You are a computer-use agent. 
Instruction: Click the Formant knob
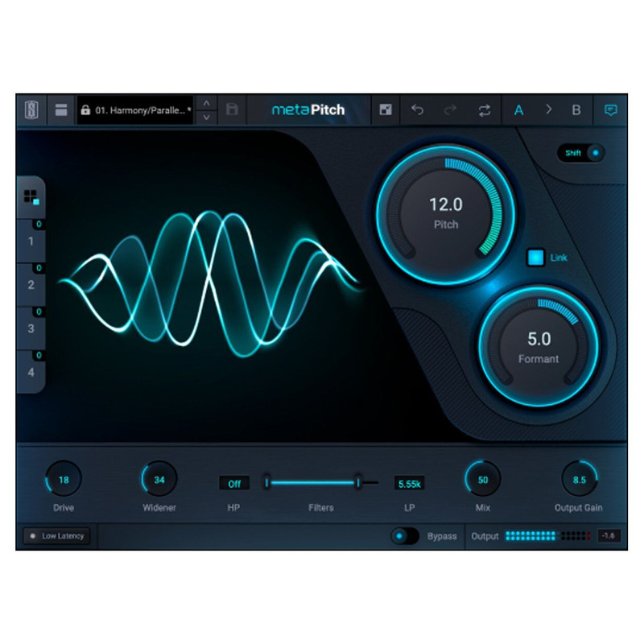[539, 347]
